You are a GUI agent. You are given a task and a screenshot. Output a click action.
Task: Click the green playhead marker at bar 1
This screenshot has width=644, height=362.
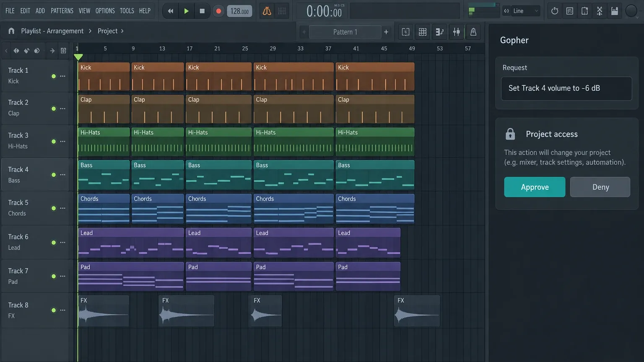[x=78, y=57]
